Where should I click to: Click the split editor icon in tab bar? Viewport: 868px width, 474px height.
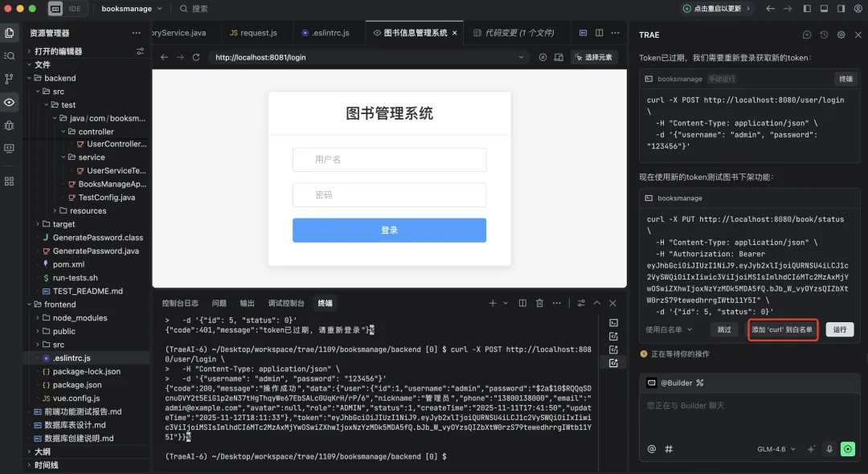[599, 33]
